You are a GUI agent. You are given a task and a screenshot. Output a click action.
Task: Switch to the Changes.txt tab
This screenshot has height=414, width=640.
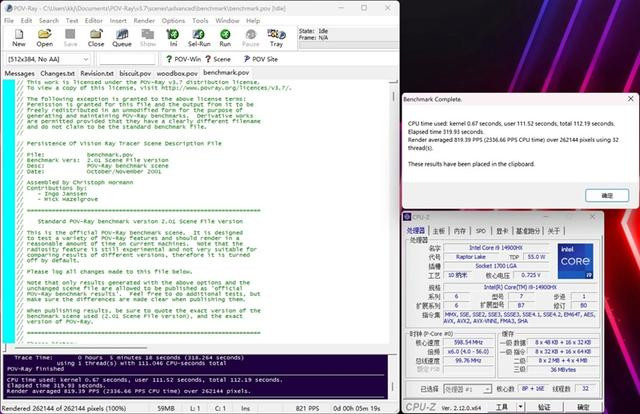(58, 73)
